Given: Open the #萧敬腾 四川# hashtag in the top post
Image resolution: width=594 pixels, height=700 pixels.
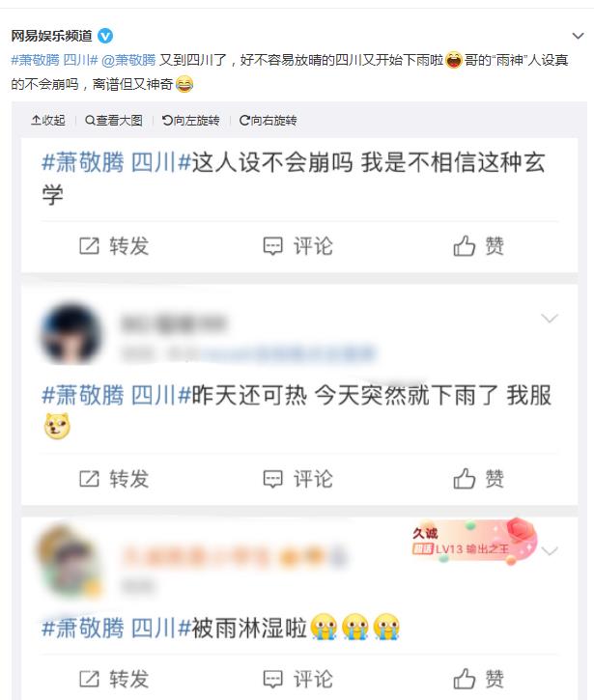Looking at the screenshot, I should tap(54, 60).
